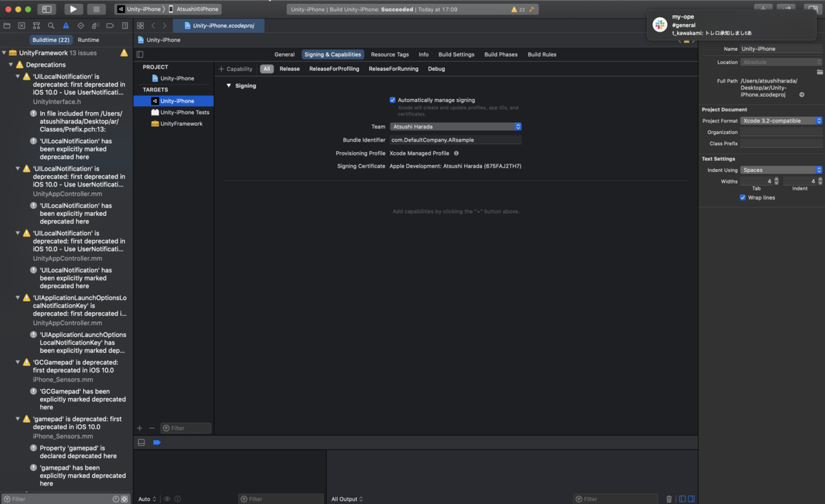The image size is (825, 504).
Task: Open Project Format dropdown
Action: (781, 120)
